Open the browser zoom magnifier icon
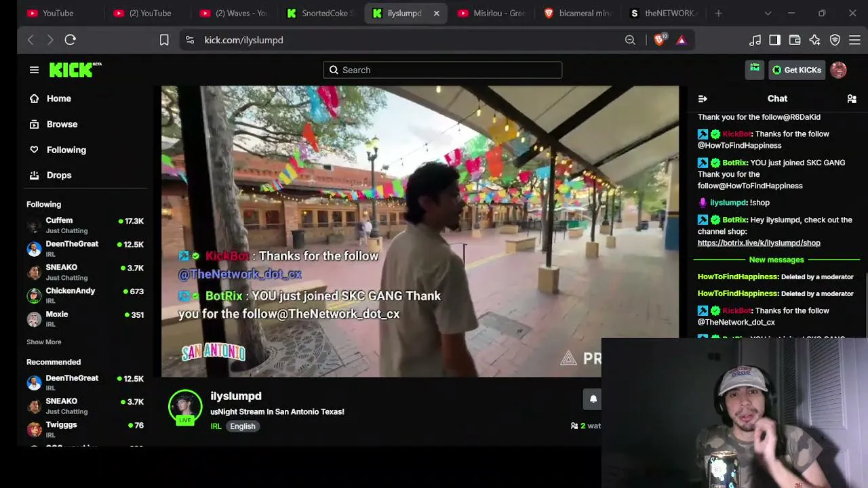 coord(630,40)
